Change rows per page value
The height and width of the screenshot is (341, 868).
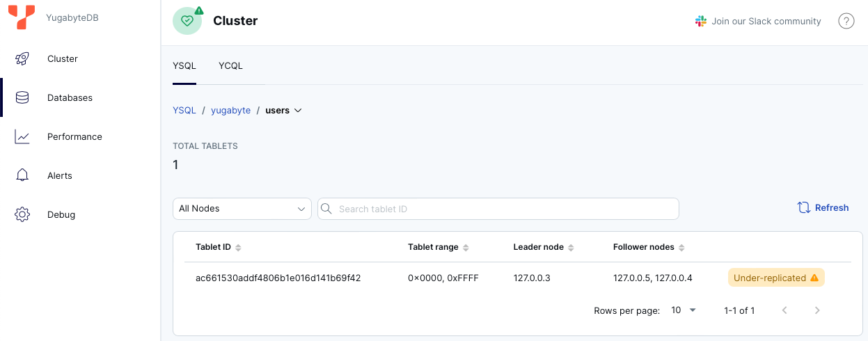(684, 310)
